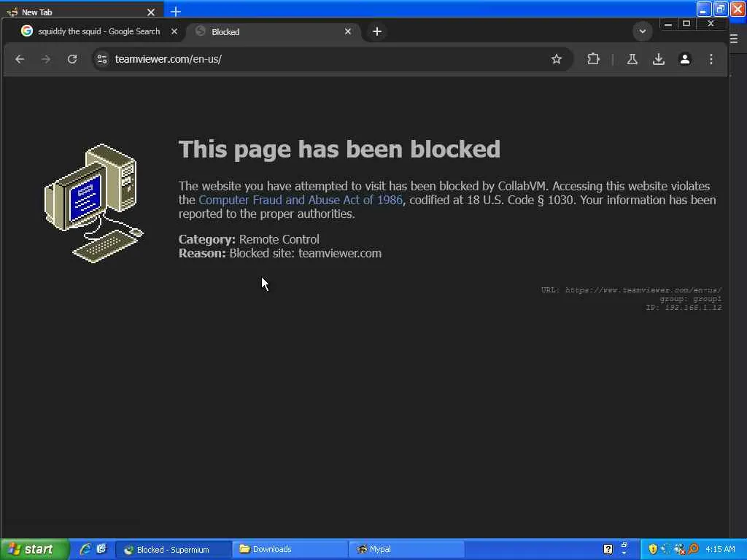The image size is (747, 560).
Task: Click the forward navigation arrow
Action: point(46,59)
